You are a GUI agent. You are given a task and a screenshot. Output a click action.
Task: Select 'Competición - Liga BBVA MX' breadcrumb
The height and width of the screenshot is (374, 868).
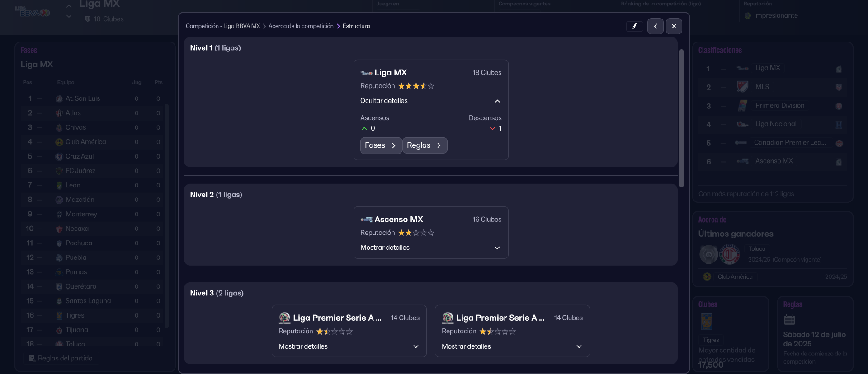click(x=223, y=26)
